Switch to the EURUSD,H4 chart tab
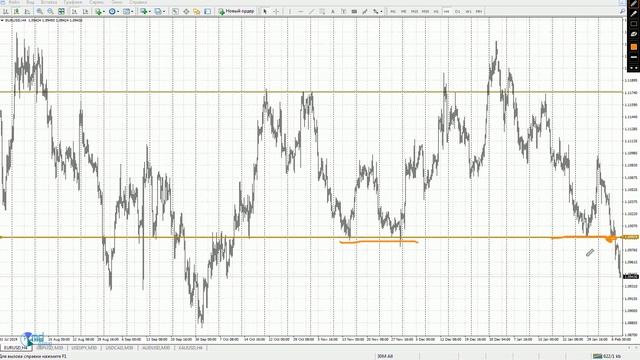The width and height of the screenshot is (640, 360). tap(16, 348)
